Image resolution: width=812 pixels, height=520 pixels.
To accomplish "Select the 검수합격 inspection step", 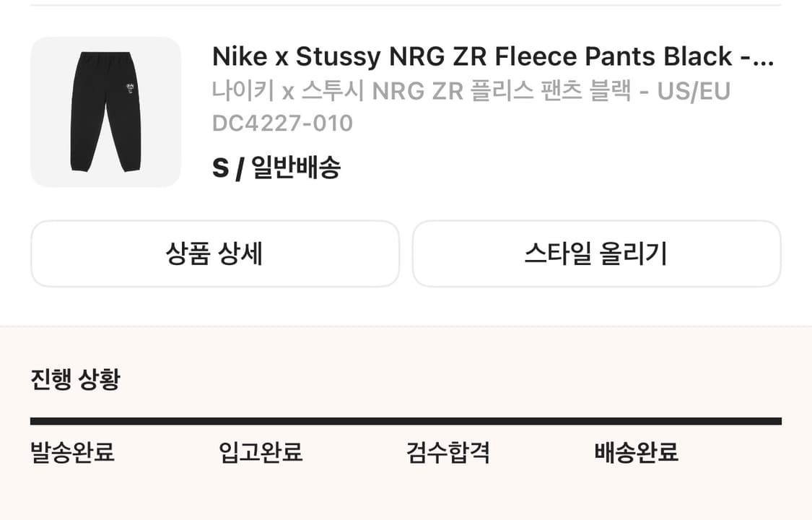I will (449, 454).
